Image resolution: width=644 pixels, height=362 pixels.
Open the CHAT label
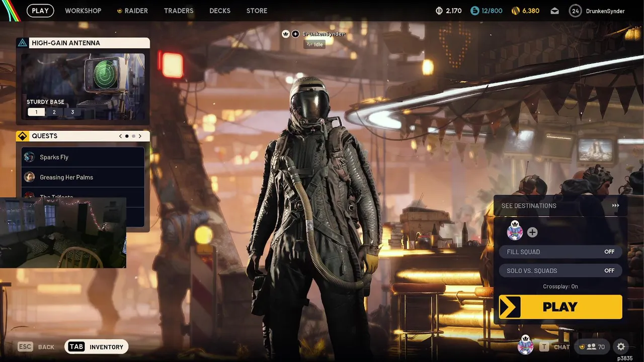(x=562, y=347)
